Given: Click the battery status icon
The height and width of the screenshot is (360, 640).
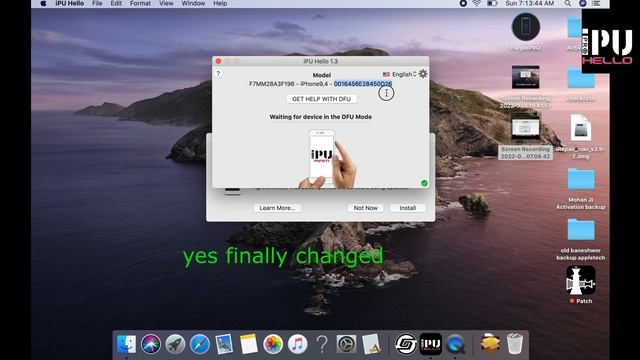Looking at the screenshot, I should tap(492, 3).
